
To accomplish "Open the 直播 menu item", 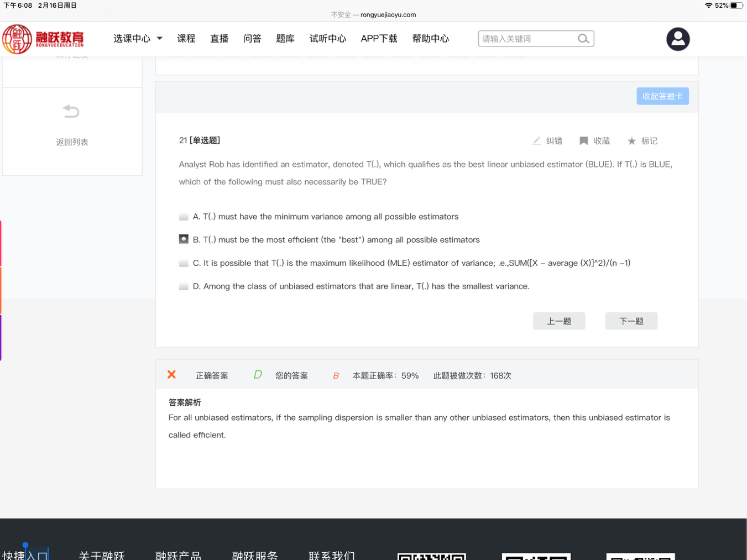I will click(x=219, y=39).
